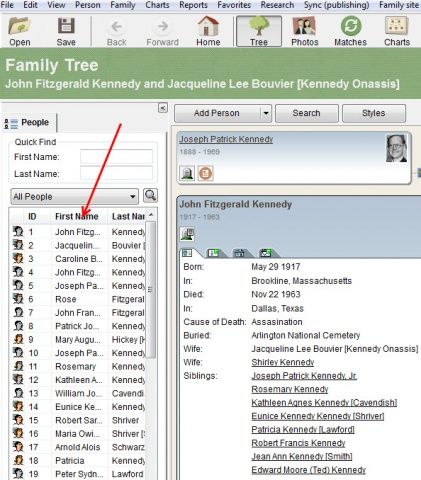Open the View menu
421x480 pixels.
pos(56,5)
